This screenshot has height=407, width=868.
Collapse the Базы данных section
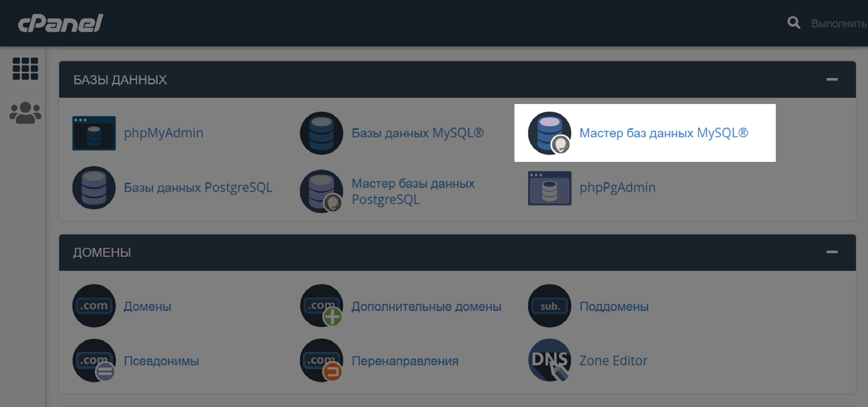832,80
